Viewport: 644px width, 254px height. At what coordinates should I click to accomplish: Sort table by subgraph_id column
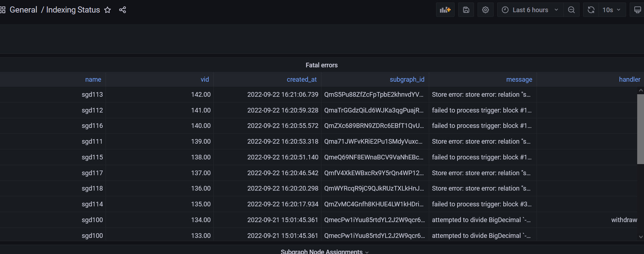click(x=407, y=80)
